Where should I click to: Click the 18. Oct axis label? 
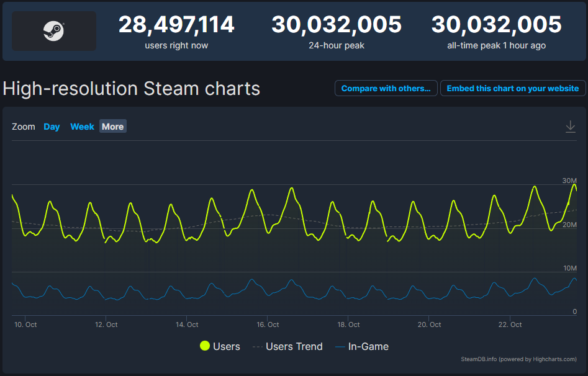[348, 325]
